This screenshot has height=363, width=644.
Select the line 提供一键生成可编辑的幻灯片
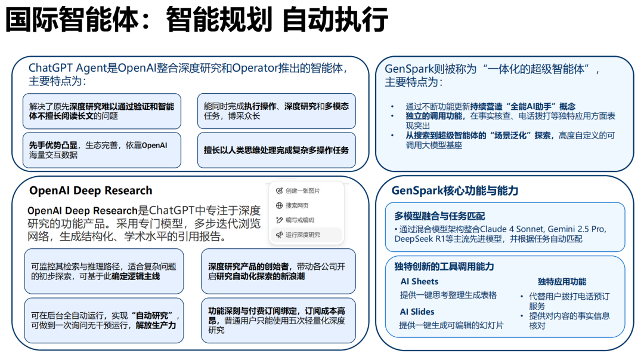[x=451, y=325]
